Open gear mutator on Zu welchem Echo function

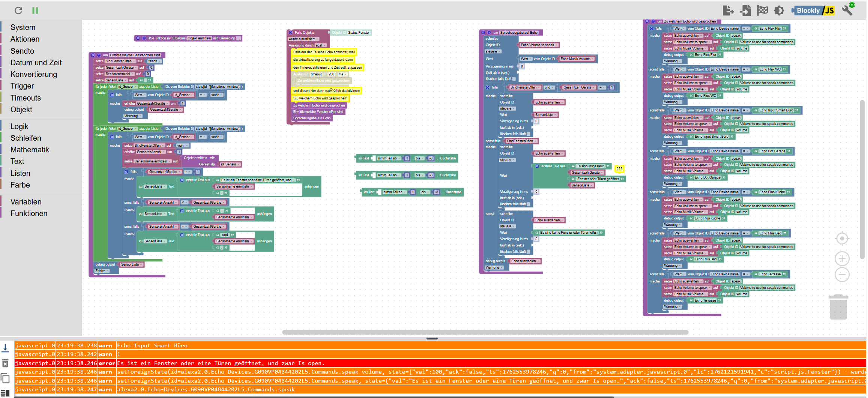647,21
